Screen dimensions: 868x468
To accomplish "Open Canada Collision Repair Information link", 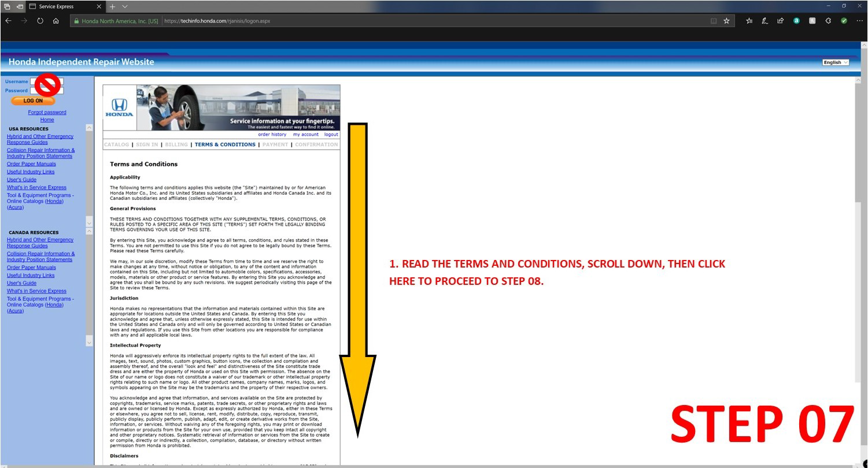I will click(40, 257).
